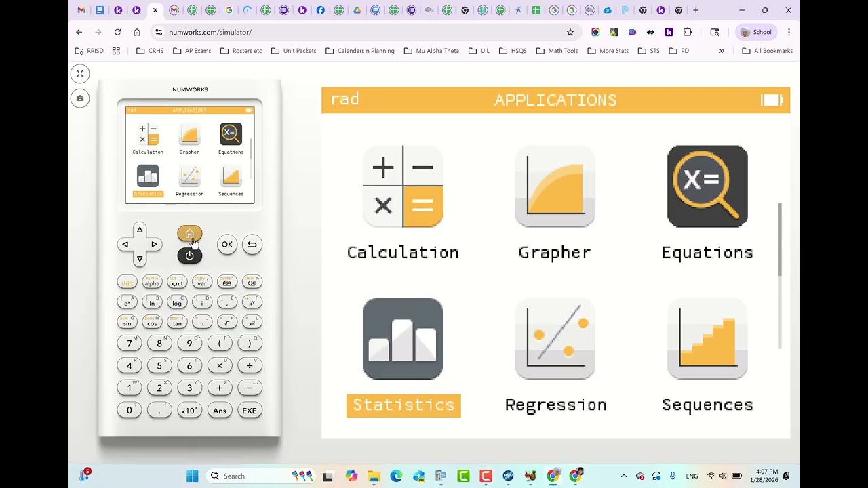
Task: Close the active NumWorks tab
Action: point(155,10)
